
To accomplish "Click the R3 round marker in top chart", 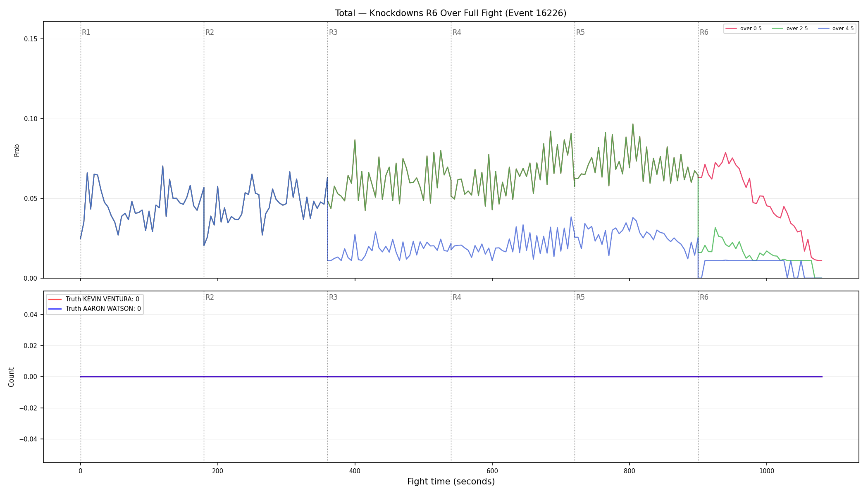I will 333,32.
